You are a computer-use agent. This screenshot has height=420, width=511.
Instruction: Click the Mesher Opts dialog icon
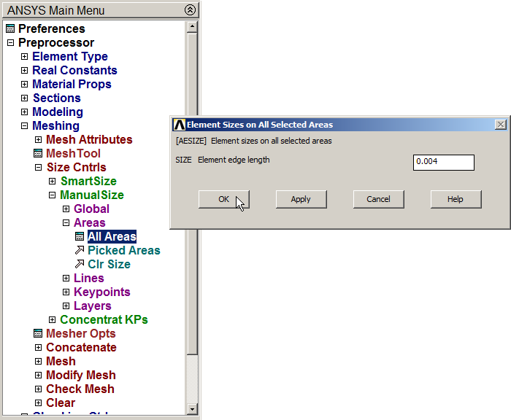(38, 334)
